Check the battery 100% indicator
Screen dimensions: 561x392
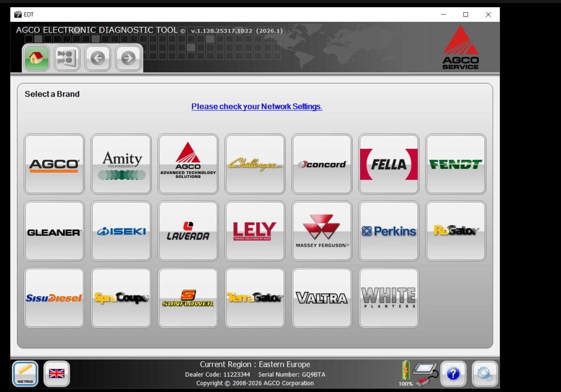tap(406, 374)
